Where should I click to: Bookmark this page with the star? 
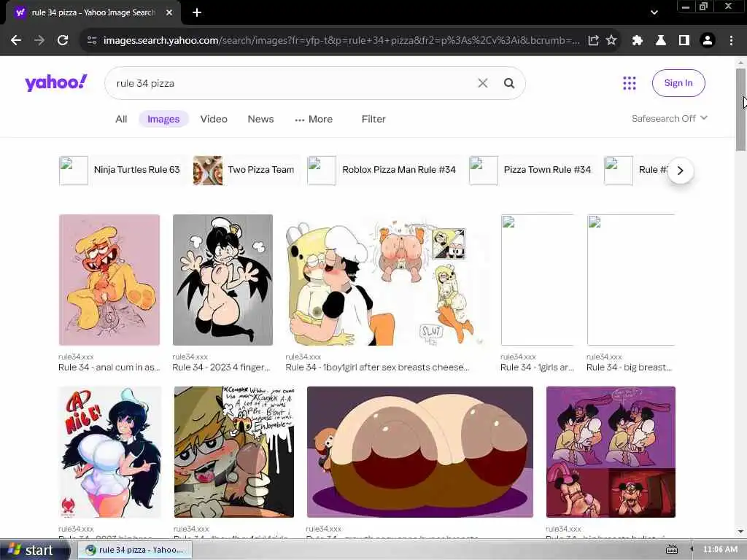click(x=611, y=41)
